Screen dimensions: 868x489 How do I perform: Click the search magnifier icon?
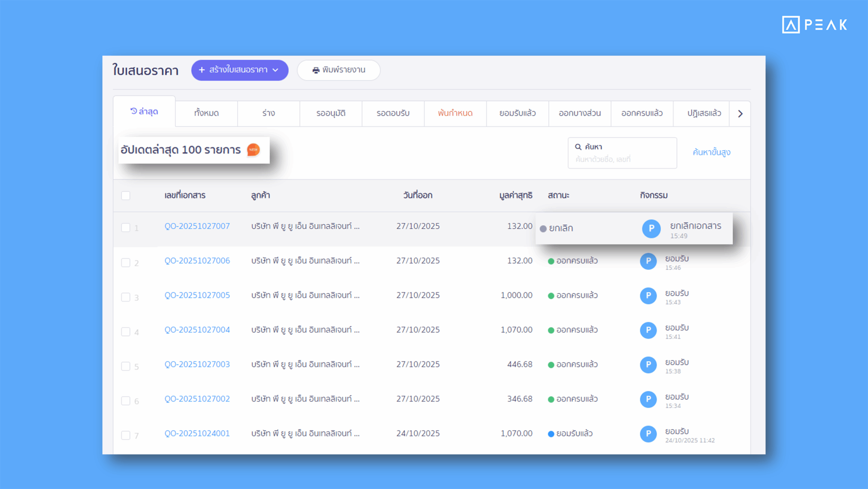pyautogui.click(x=578, y=147)
